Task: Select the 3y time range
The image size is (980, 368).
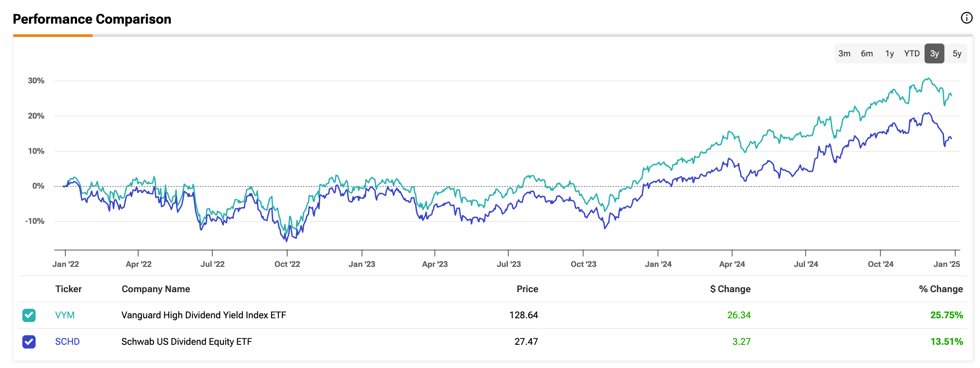Action: [934, 53]
